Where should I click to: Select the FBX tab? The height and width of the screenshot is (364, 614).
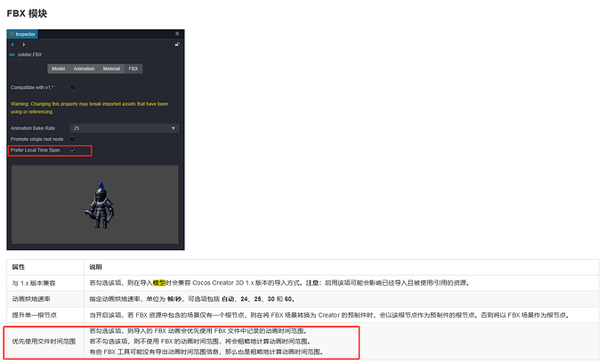(133, 69)
